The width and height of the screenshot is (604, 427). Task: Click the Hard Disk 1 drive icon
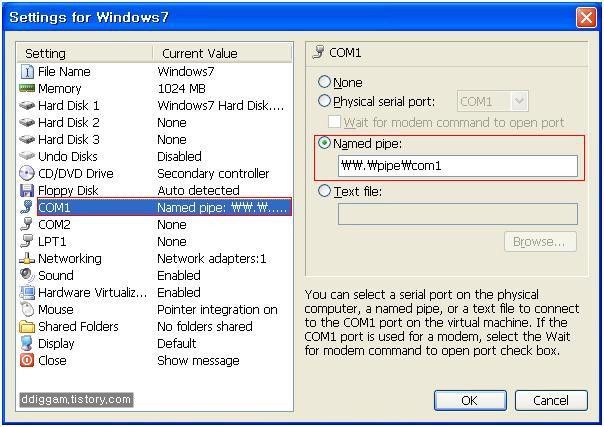coord(27,105)
